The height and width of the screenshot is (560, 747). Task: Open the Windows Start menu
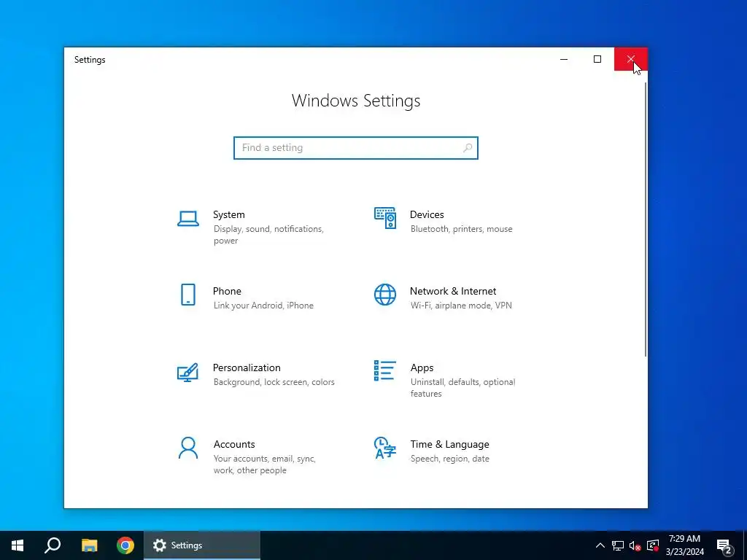click(x=18, y=545)
